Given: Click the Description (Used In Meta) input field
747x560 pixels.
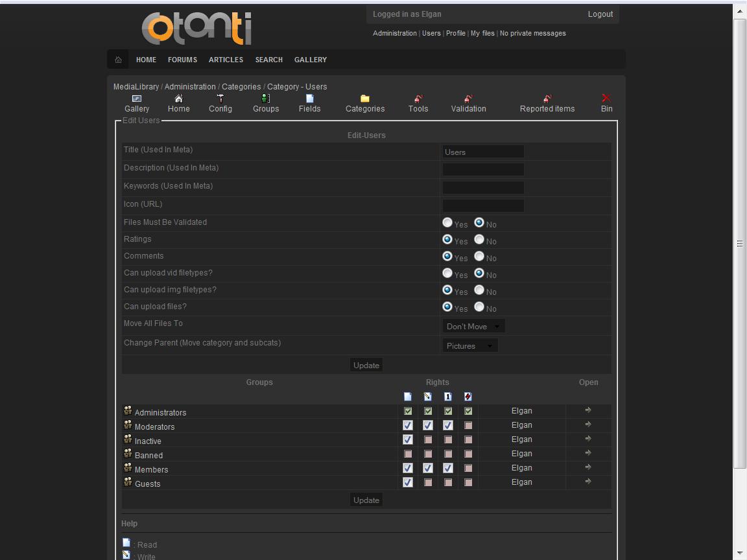Looking at the screenshot, I should 483,170.
